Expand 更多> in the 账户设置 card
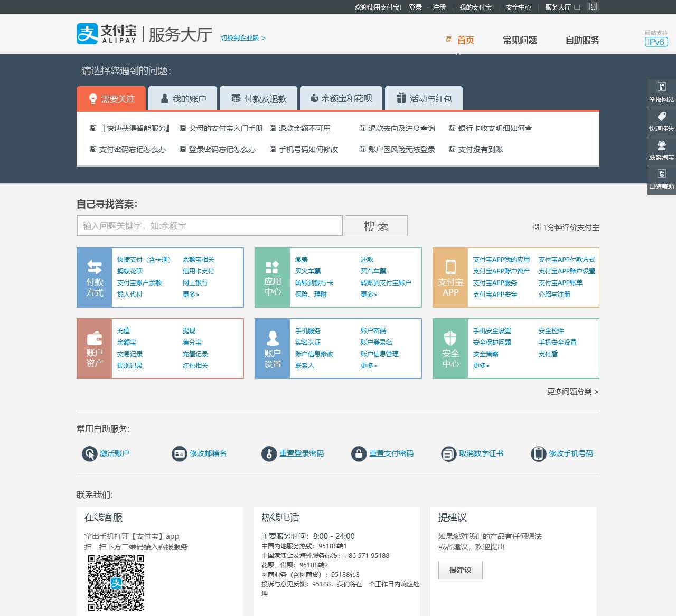The width and height of the screenshot is (676, 616). click(369, 366)
